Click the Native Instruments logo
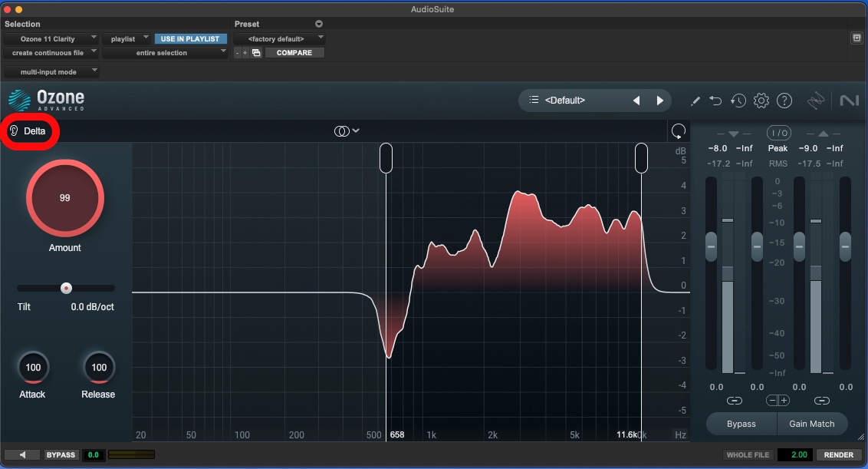Screen dimensions: 868x469 click(x=849, y=101)
